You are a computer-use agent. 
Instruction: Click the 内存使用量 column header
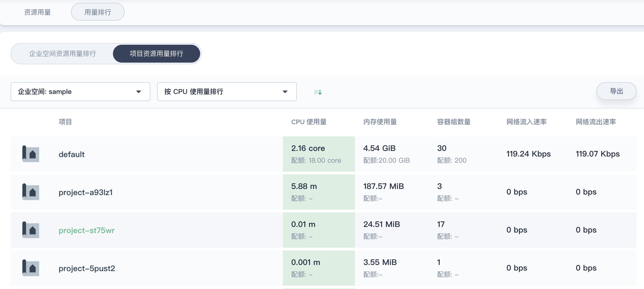click(380, 122)
